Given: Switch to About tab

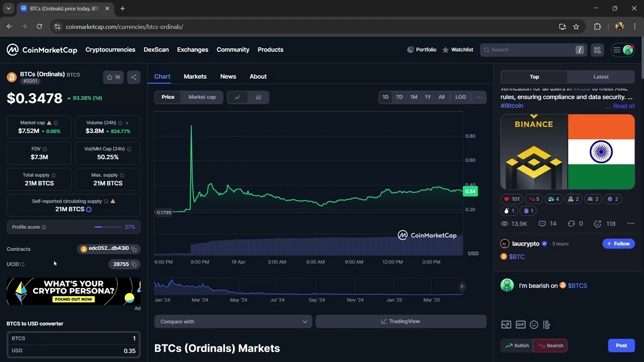Looking at the screenshot, I should point(258,76).
